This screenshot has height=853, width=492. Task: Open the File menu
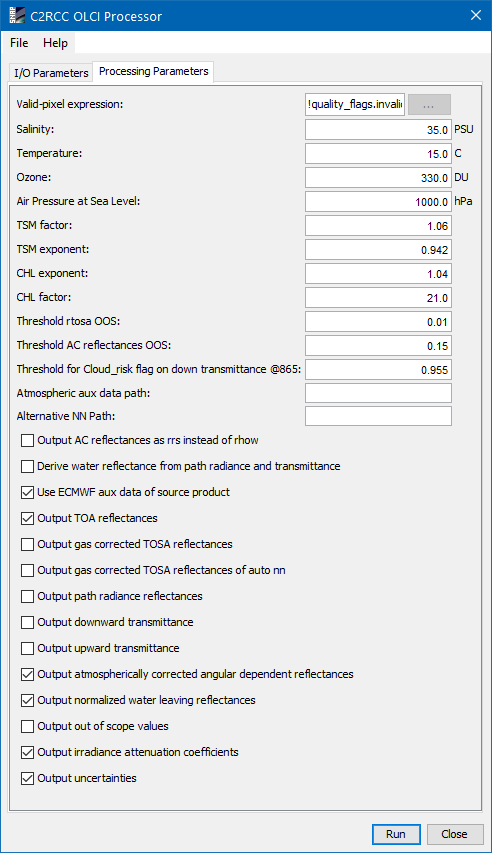pyautogui.click(x=19, y=43)
